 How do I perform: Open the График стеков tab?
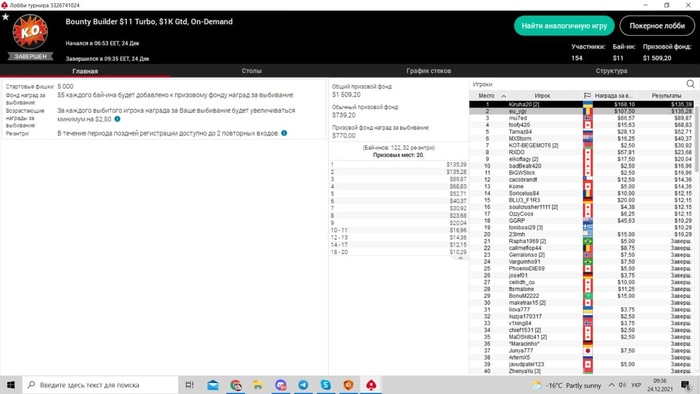[429, 71]
